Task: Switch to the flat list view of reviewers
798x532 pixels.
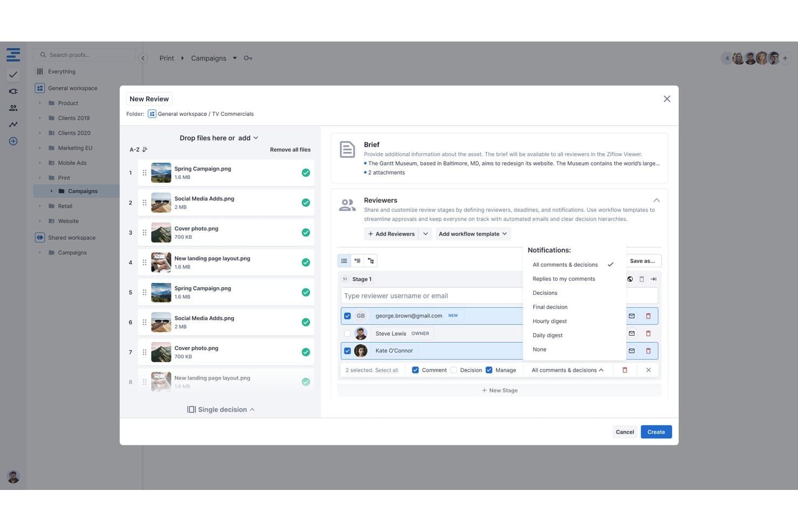Action: pyautogui.click(x=344, y=261)
